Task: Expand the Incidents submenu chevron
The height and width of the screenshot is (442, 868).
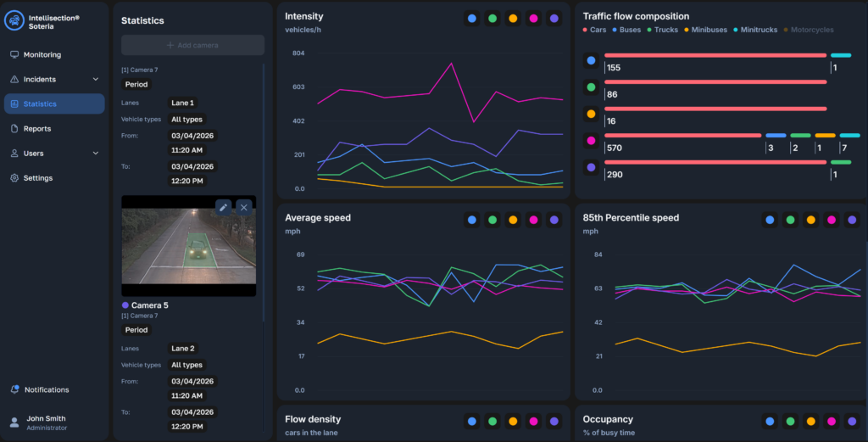Action: click(x=96, y=79)
